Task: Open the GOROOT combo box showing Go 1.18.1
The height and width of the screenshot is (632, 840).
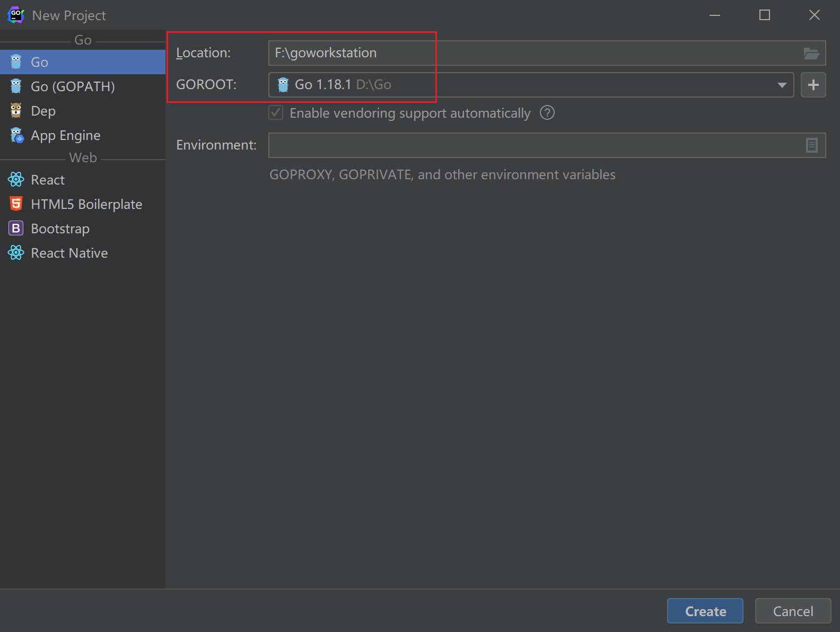Action: coord(531,85)
